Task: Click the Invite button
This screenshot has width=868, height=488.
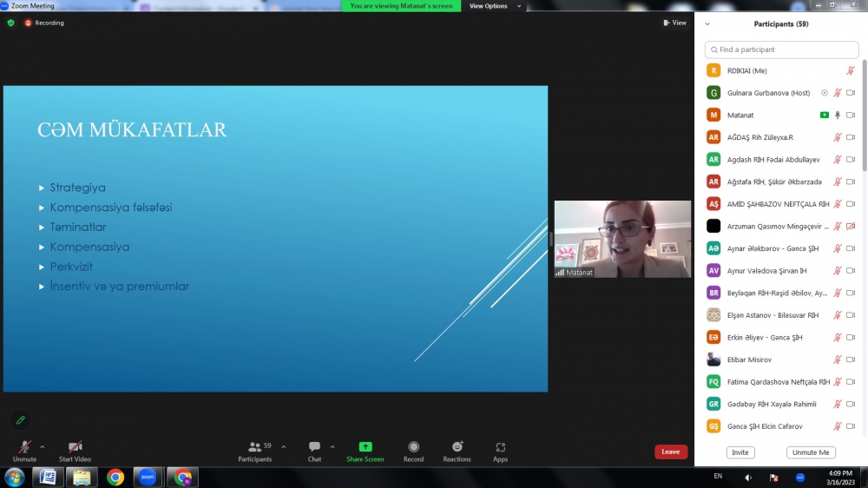Action: (x=740, y=452)
